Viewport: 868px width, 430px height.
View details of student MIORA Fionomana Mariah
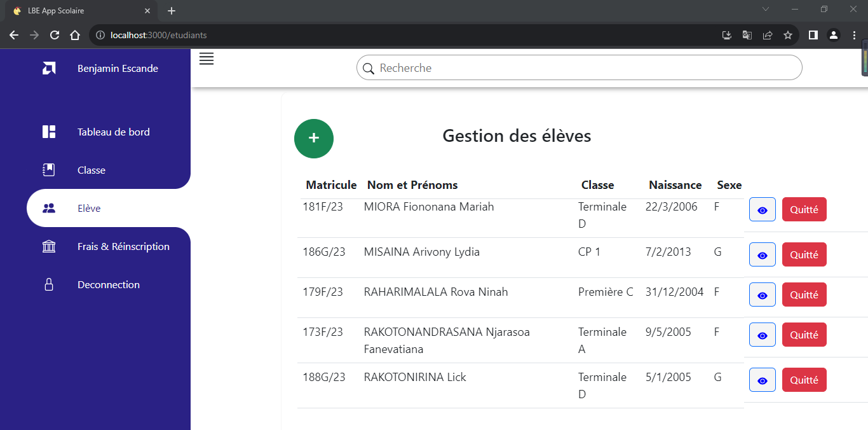[x=762, y=209]
